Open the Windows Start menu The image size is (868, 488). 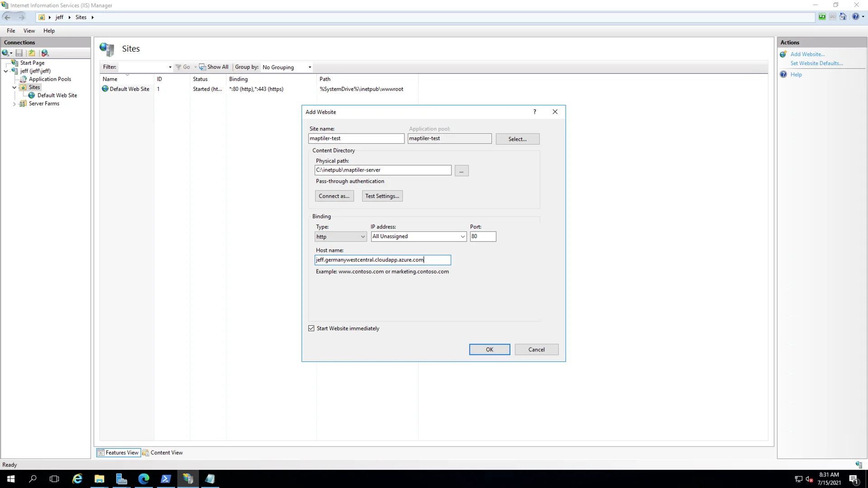[x=11, y=479]
